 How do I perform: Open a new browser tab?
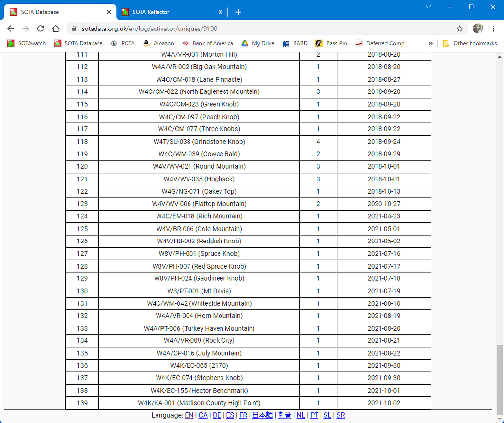pos(238,12)
